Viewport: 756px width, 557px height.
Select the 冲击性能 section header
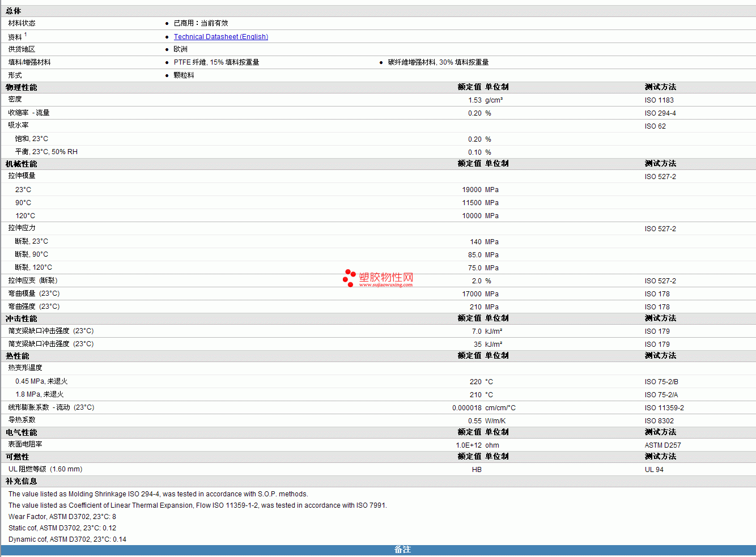click(x=22, y=318)
